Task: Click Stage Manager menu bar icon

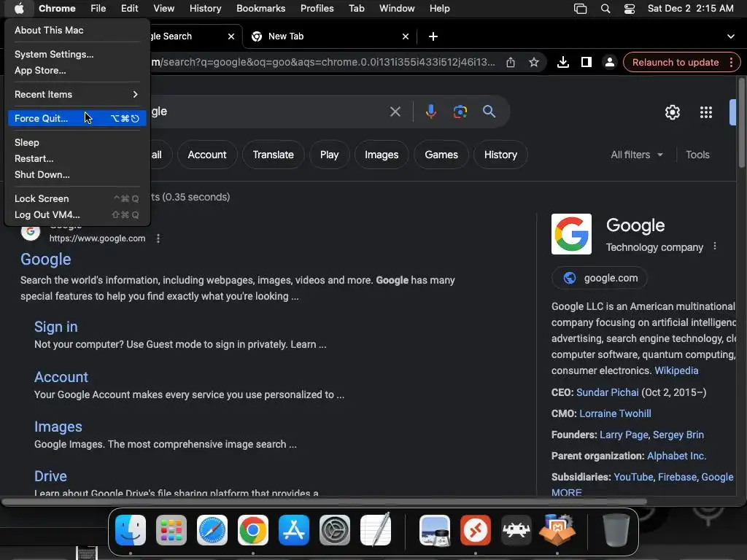Action: point(580,9)
